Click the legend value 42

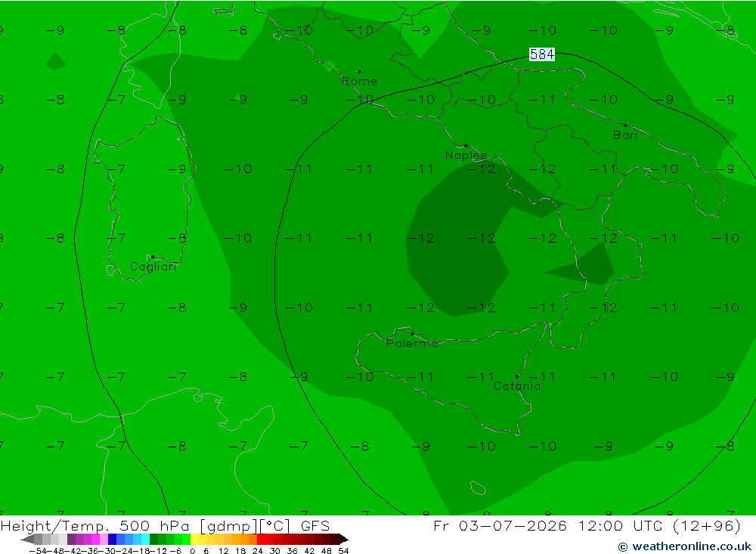point(309,551)
